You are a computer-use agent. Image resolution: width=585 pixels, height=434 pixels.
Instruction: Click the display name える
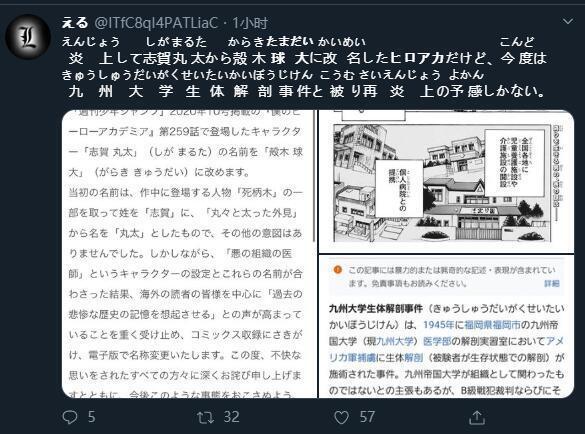tap(75, 23)
